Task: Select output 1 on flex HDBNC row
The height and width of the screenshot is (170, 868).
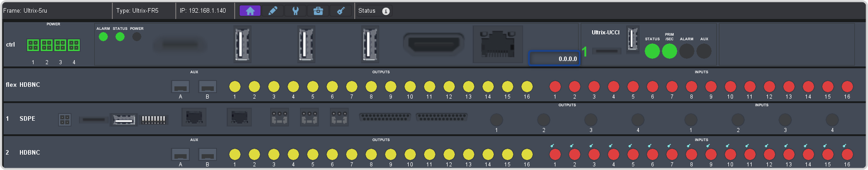Action: (x=235, y=86)
